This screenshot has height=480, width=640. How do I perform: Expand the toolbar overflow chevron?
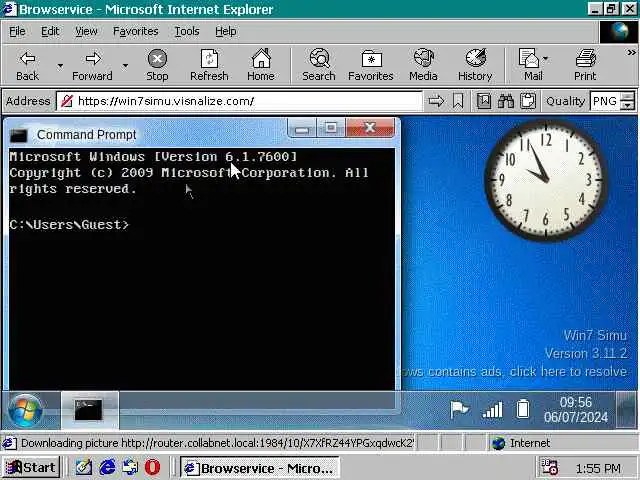click(631, 52)
